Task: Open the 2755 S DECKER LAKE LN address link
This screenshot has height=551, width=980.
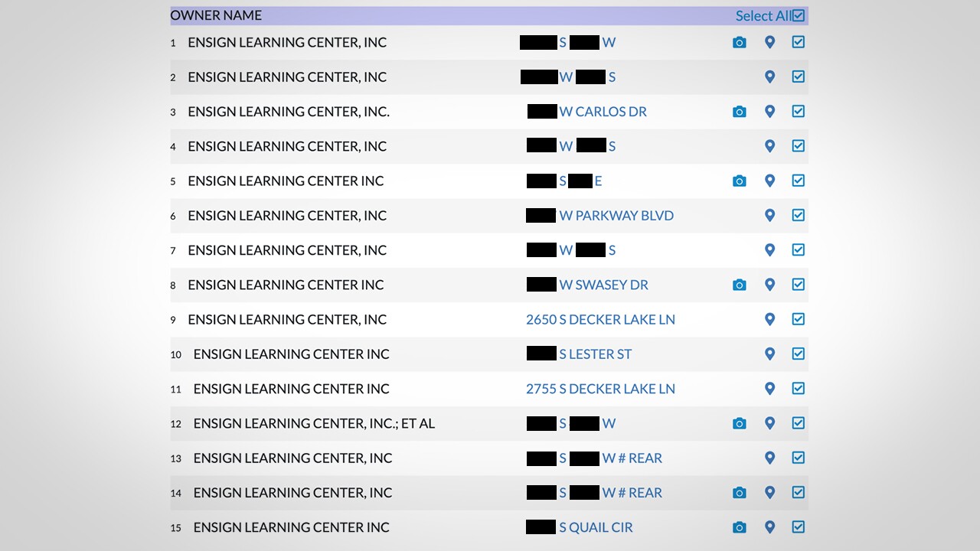Action: [600, 389]
